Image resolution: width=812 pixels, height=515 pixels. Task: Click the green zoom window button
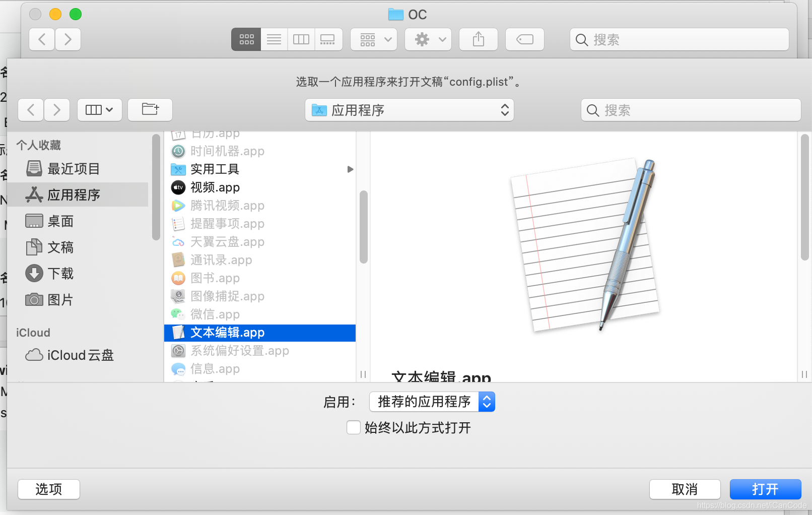pyautogui.click(x=76, y=14)
